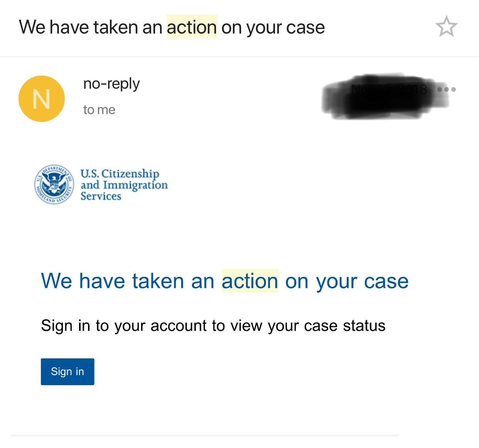Star this email message
This screenshot has width=479, height=448.
click(x=446, y=27)
